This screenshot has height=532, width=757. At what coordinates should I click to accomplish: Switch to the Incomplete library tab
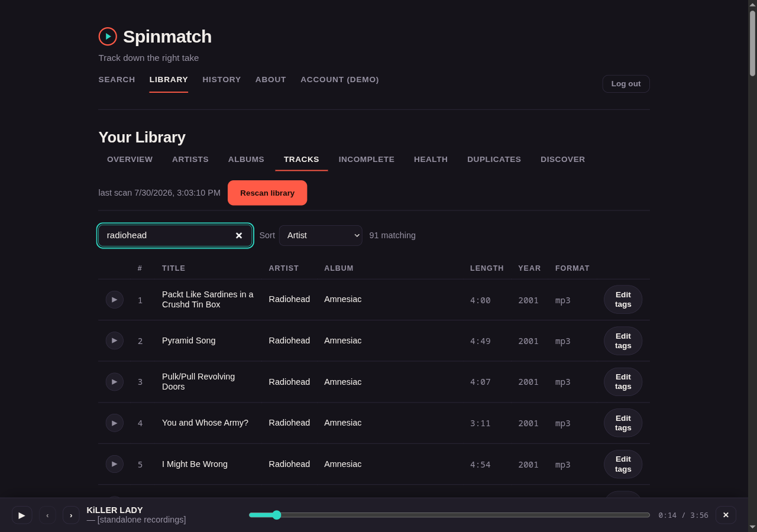pyautogui.click(x=367, y=160)
